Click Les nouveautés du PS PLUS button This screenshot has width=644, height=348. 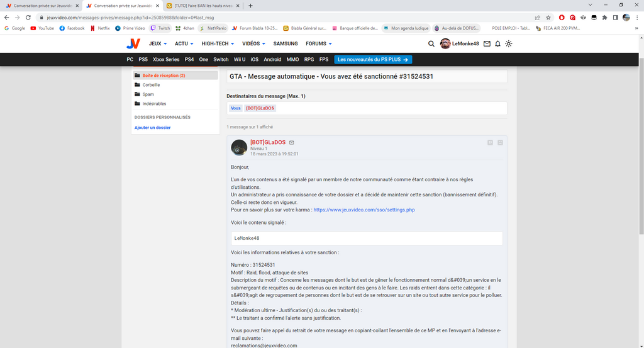(373, 60)
